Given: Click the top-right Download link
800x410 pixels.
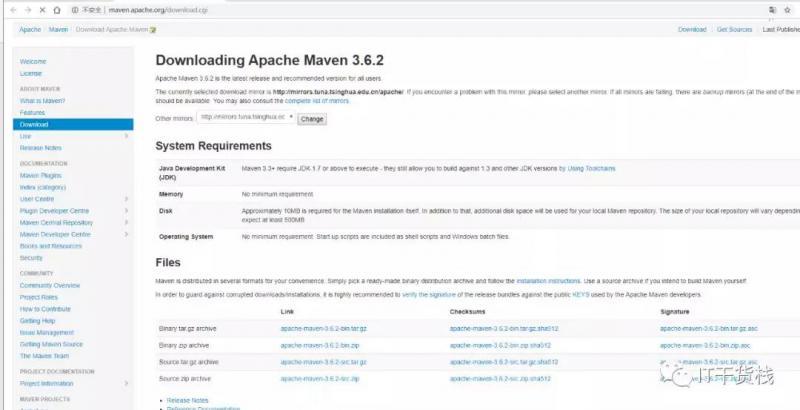Looking at the screenshot, I should [x=692, y=30].
